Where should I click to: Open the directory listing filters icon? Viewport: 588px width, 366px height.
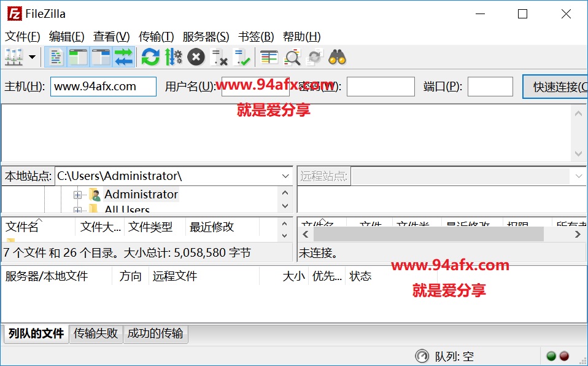point(269,58)
